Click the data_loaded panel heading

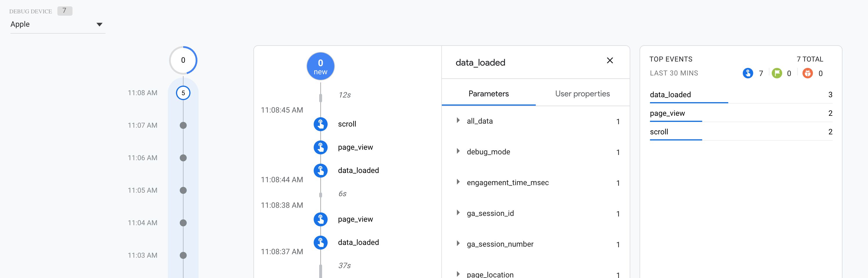pyautogui.click(x=480, y=62)
